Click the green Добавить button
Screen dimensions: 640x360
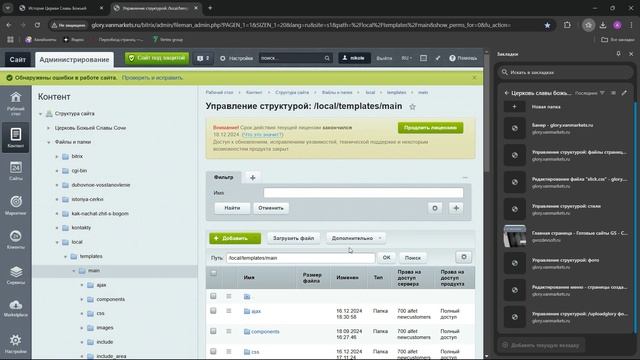pos(235,238)
